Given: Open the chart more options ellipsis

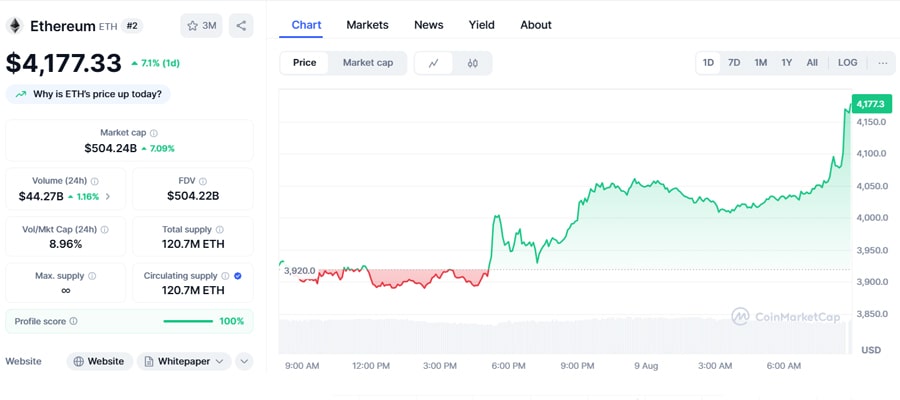Looking at the screenshot, I should [883, 63].
